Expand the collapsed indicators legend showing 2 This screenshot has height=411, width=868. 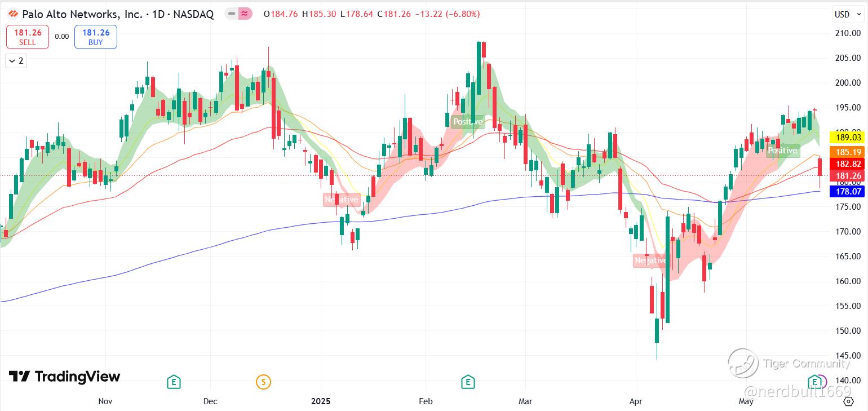click(16, 60)
